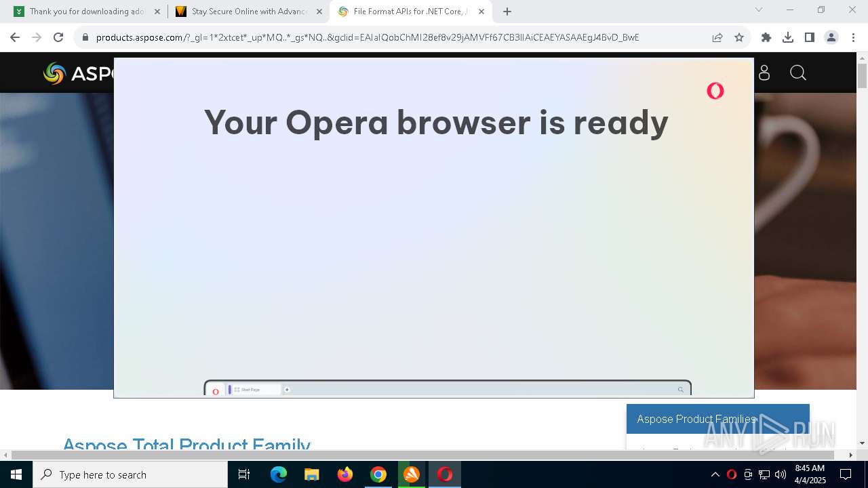The image size is (868, 488).
Task: Bookmark this page with star icon
Action: coord(739,37)
